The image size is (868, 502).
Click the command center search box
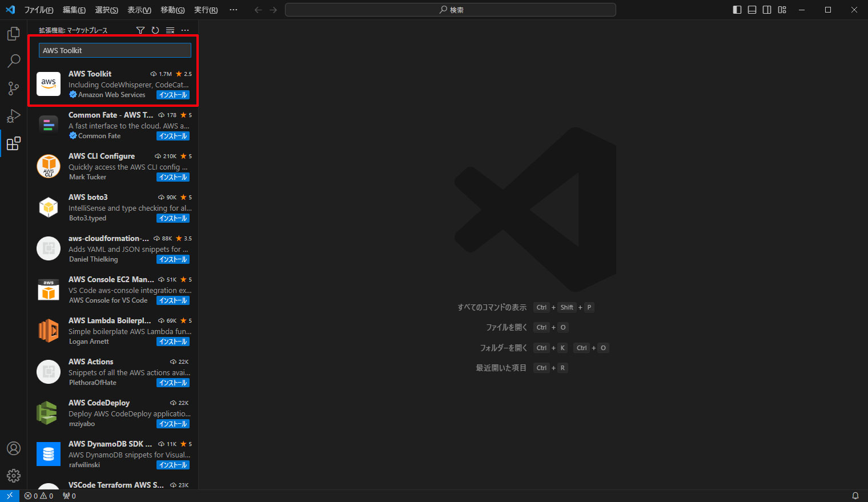(451, 10)
